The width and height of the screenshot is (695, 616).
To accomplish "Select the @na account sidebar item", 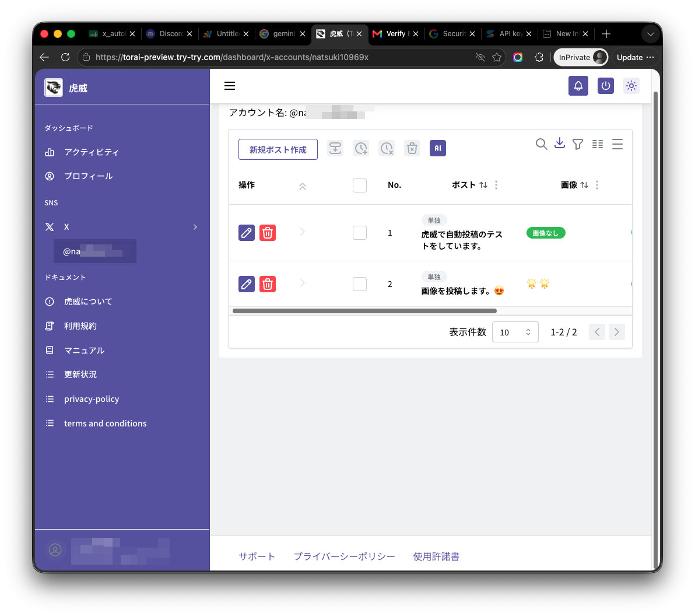I will (x=95, y=251).
